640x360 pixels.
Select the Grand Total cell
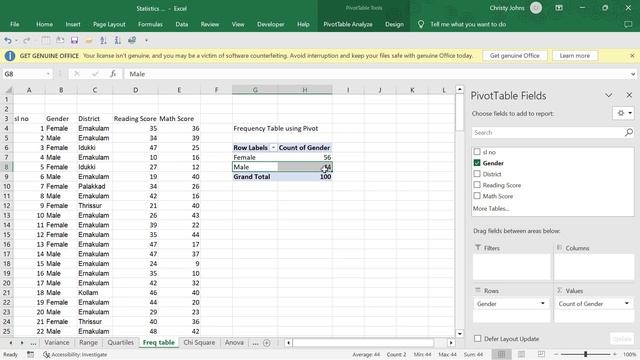point(255,177)
